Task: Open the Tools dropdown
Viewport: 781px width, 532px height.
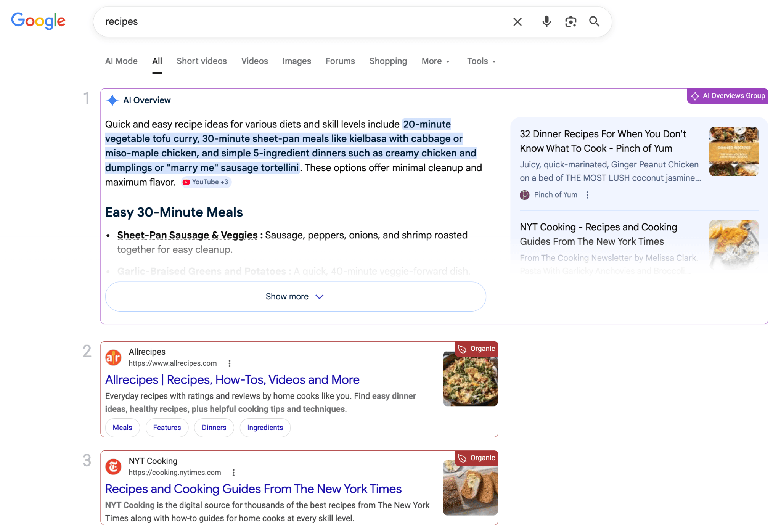Action: tap(481, 61)
